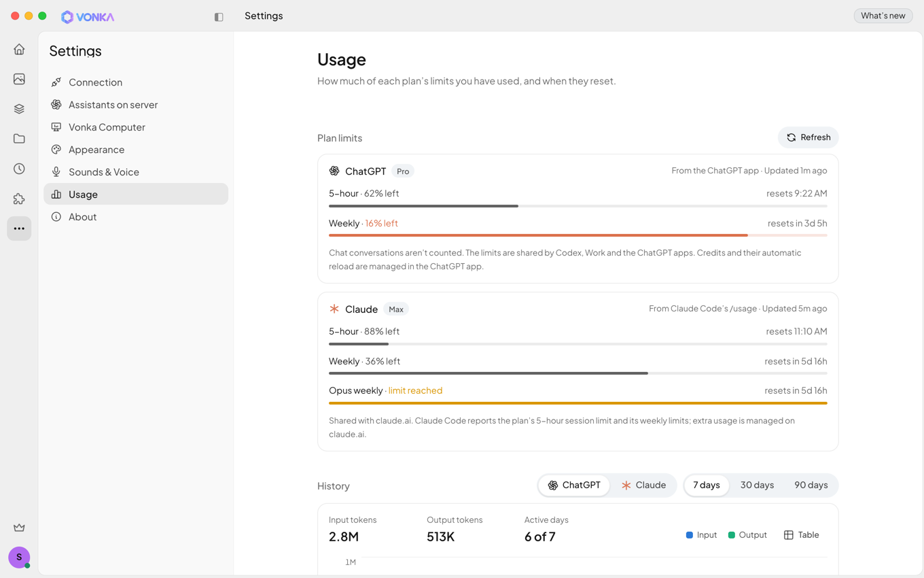The width and height of the screenshot is (924, 578).
Task: Toggle the green Output legend swatch
Action: (732, 535)
